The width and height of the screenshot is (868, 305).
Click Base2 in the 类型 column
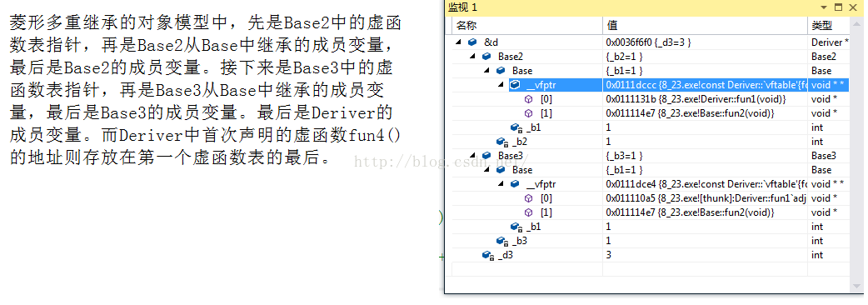[823, 57]
